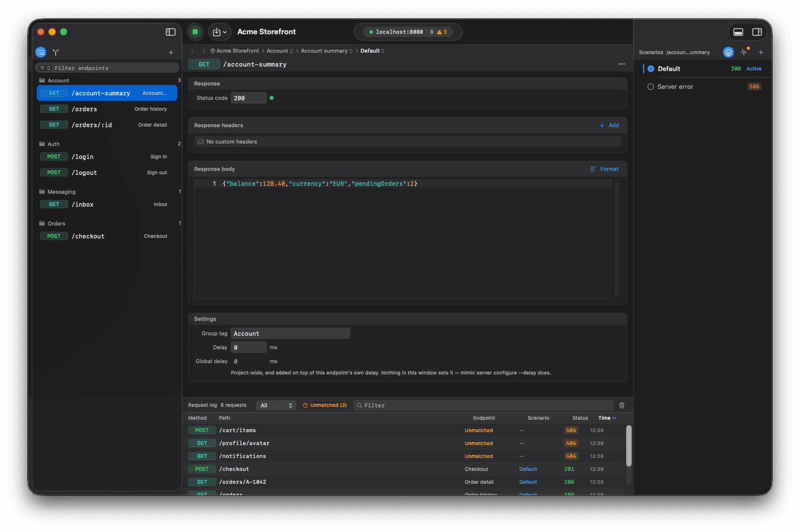800x532 pixels.
Task: Select the GET /orders/:id endpoint
Action: tap(107, 125)
